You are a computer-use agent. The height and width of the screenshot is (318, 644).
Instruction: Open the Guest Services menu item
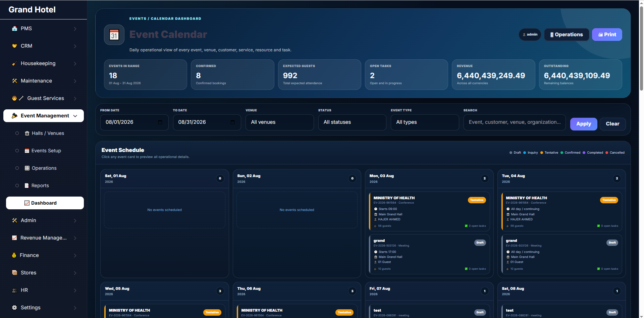[x=44, y=98]
